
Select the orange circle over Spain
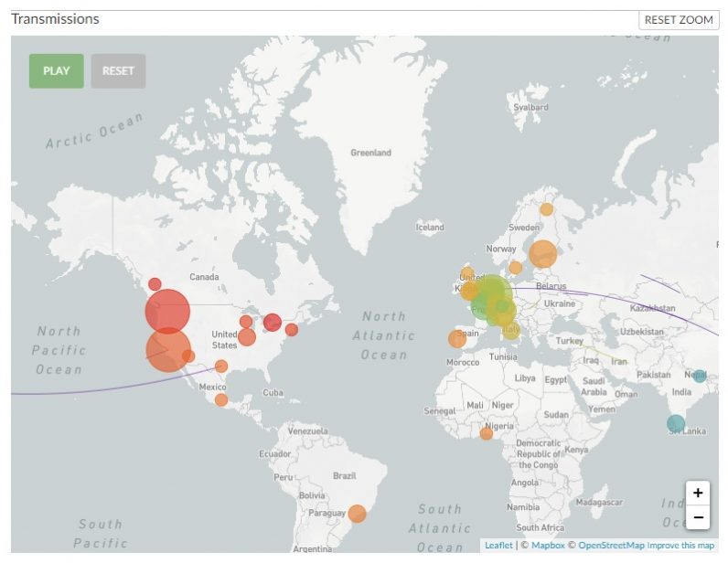[x=456, y=339]
